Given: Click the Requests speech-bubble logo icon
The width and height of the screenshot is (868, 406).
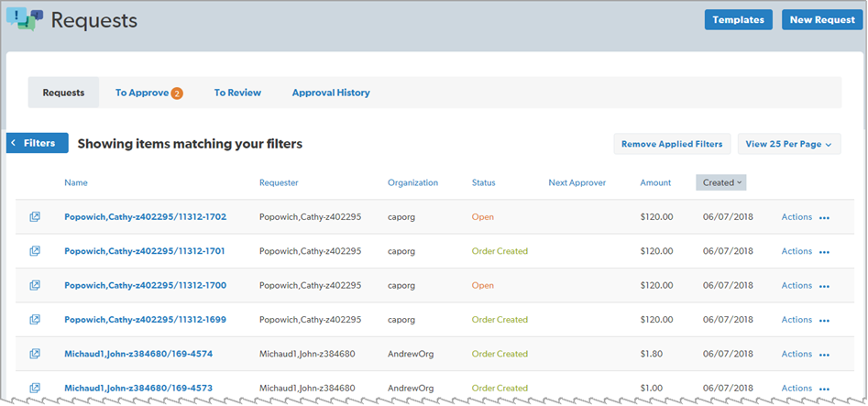Looking at the screenshot, I should click(25, 19).
